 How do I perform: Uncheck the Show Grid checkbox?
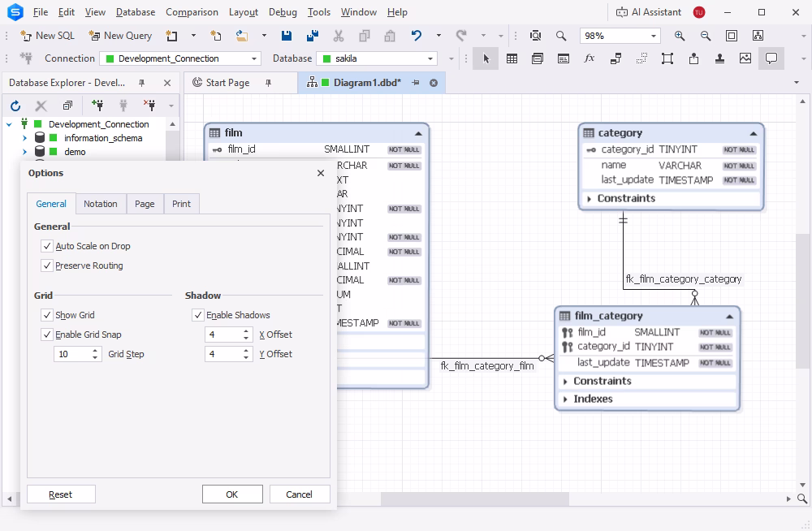[47, 315]
